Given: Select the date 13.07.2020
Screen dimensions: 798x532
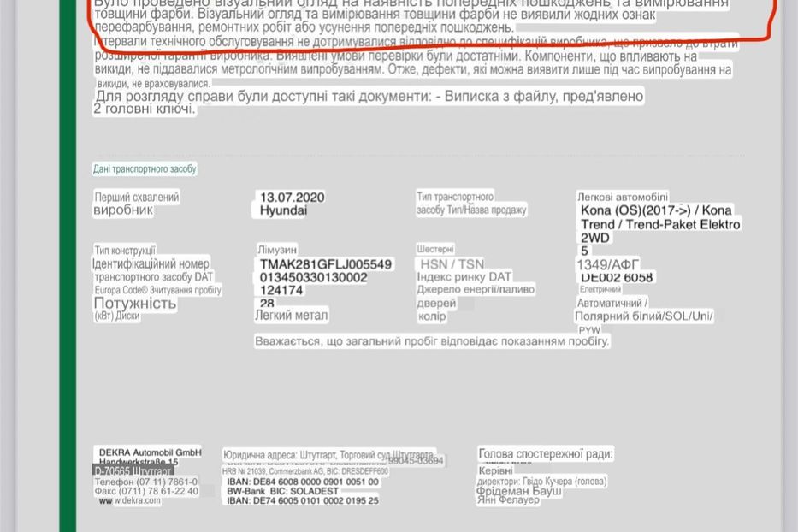Looking at the screenshot, I should point(293,197).
